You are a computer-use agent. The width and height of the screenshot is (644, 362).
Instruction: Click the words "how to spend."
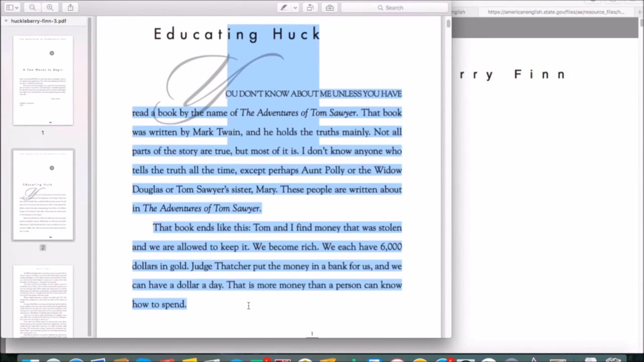point(159,304)
